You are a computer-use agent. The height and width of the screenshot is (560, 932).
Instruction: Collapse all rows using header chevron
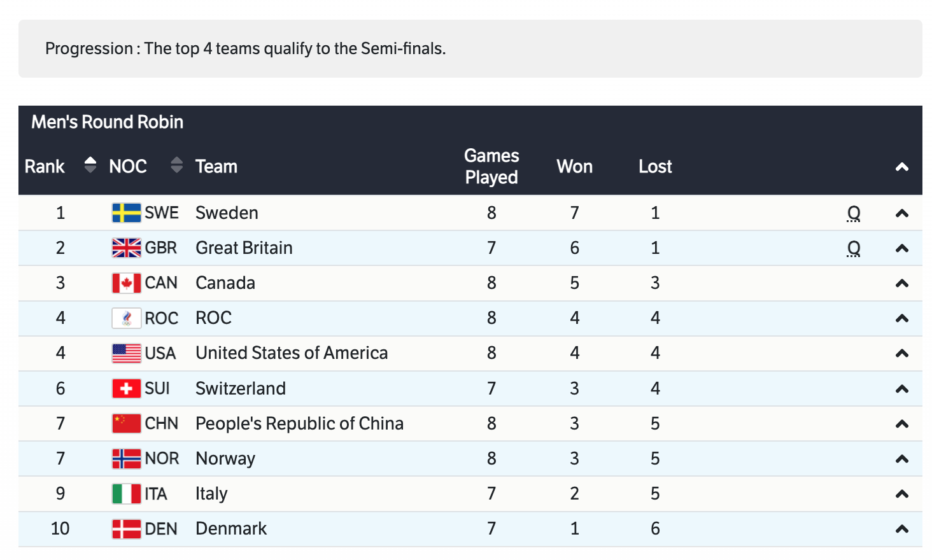point(901,167)
